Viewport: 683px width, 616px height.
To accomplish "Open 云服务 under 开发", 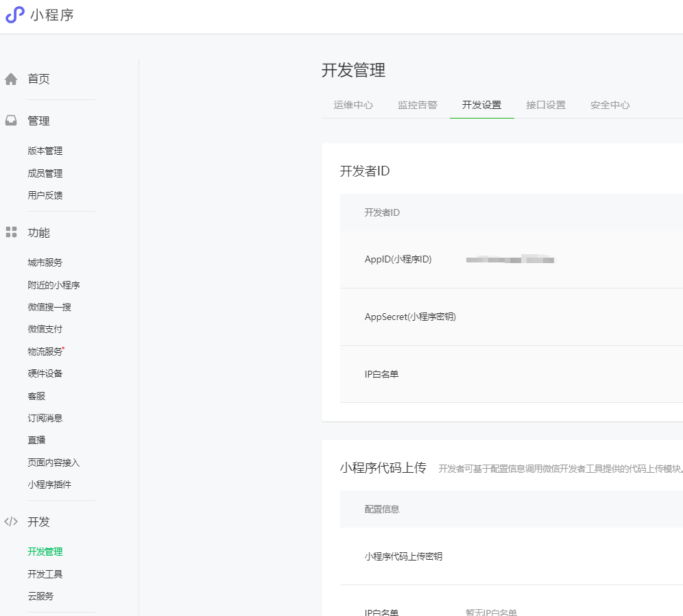I will click(40, 596).
